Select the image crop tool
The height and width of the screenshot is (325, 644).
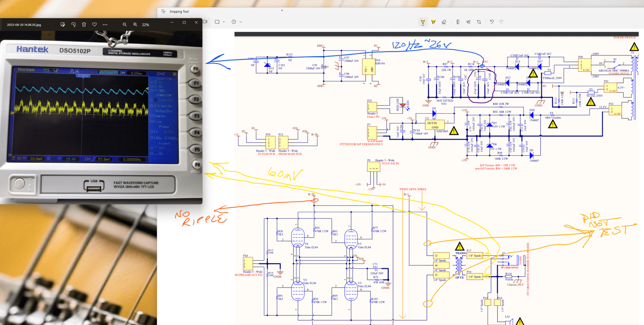coord(479,22)
